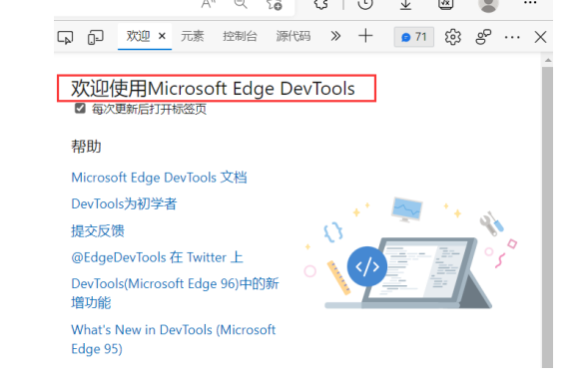Screen dimensions: 588x385
Task: Open @EdgeDevTools 在 Twitter 上 link
Action: click(x=157, y=257)
